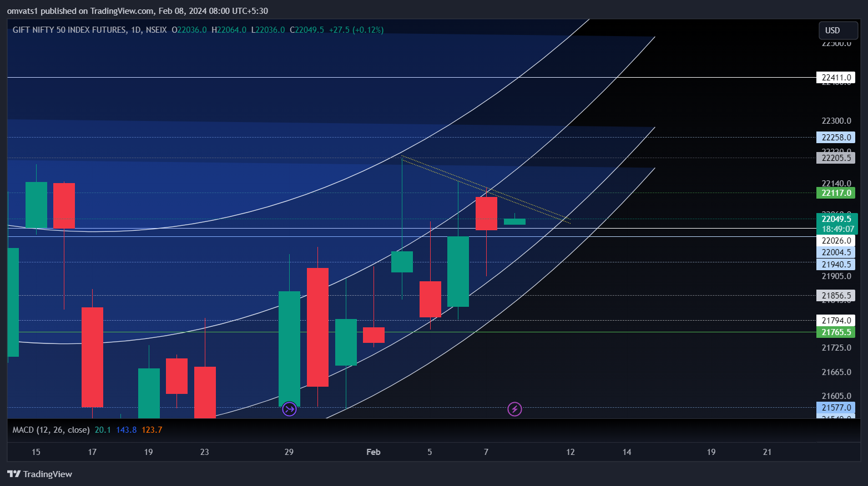Image resolution: width=868 pixels, height=486 pixels.
Task: Click the 21856.5 price label
Action: coord(836,296)
